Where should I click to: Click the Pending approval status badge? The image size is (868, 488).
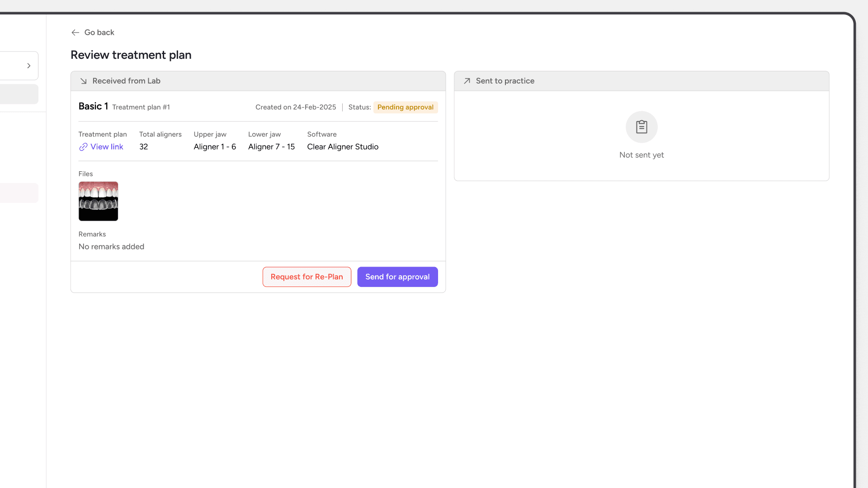(x=405, y=108)
